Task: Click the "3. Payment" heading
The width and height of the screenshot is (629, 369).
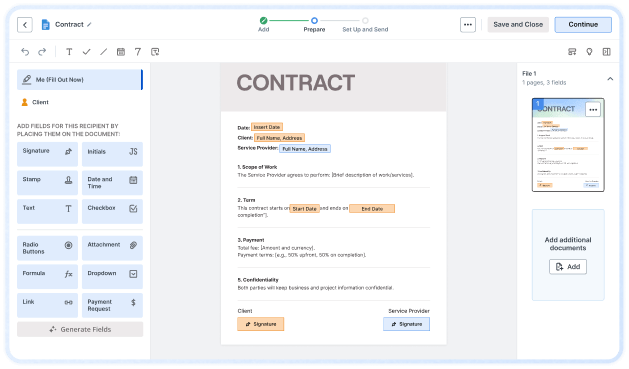Action: 251,240
